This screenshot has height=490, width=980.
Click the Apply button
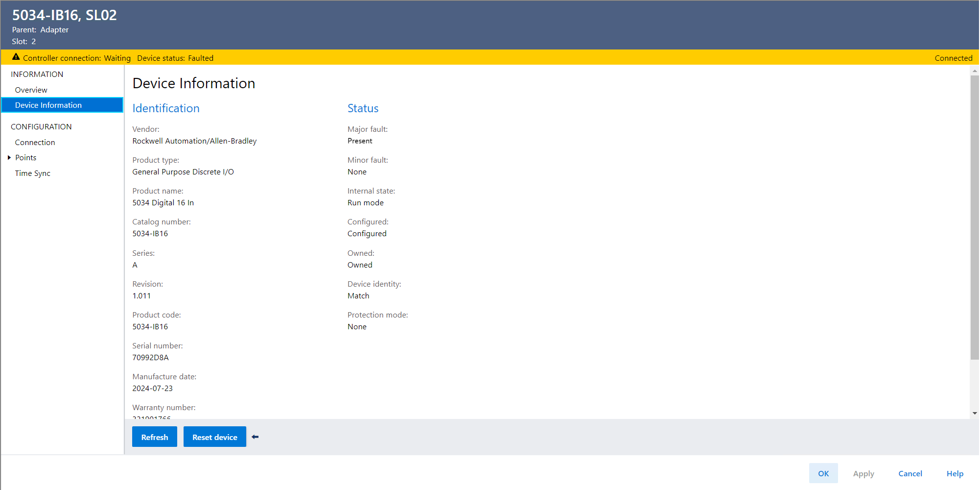click(x=863, y=473)
